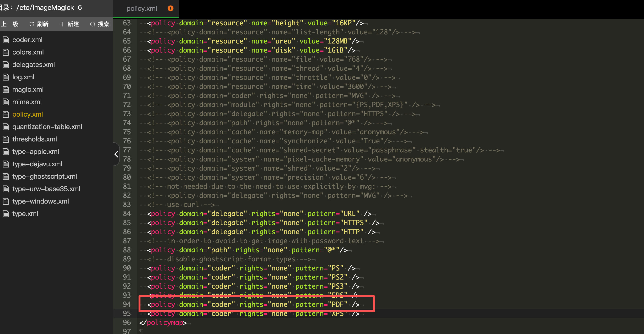Click the file icon beside type-urw-base35.xml
644x334 pixels.
coord(6,189)
